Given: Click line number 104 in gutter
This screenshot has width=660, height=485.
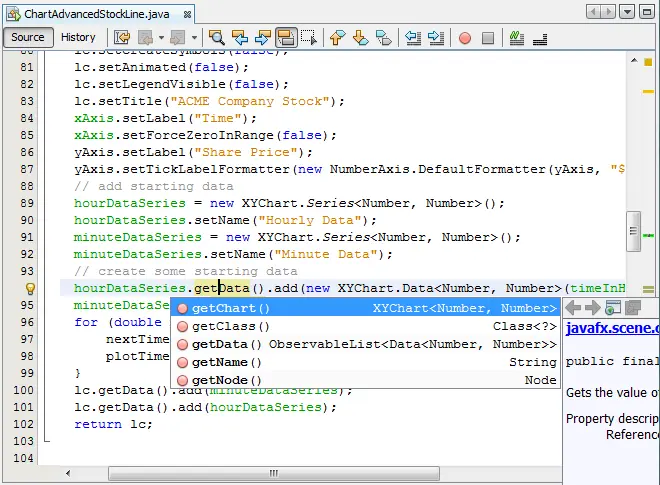Looking at the screenshot, I should [23, 458].
